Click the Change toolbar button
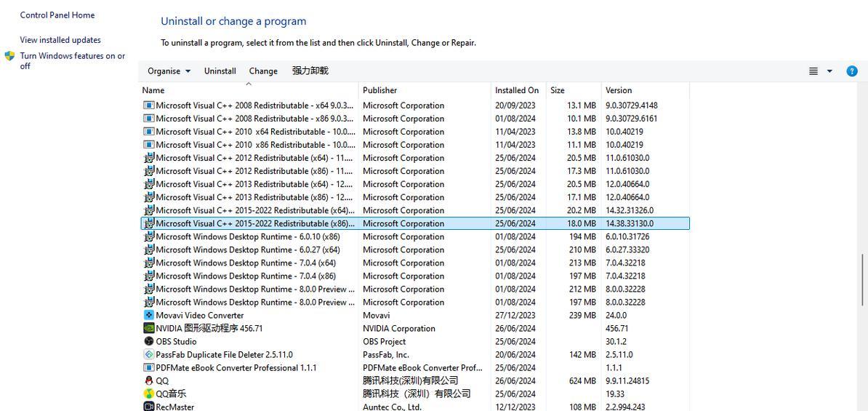 [x=263, y=71]
